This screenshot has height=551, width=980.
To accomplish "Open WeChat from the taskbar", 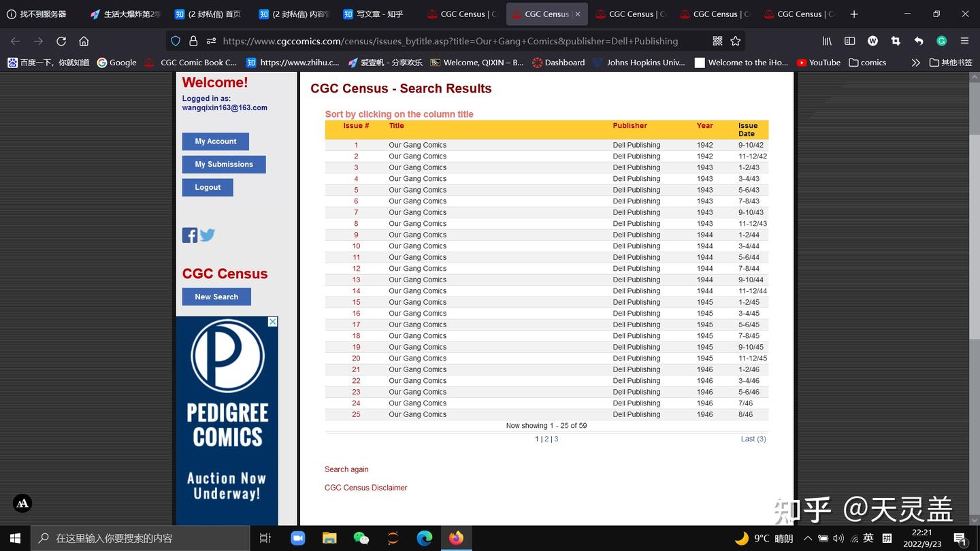I will coord(361,538).
